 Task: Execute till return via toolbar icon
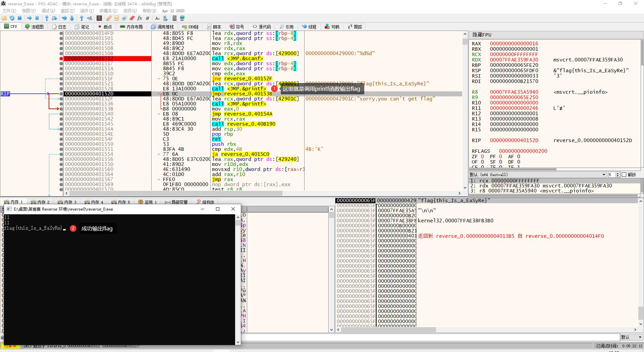pyautogui.click(x=82, y=18)
